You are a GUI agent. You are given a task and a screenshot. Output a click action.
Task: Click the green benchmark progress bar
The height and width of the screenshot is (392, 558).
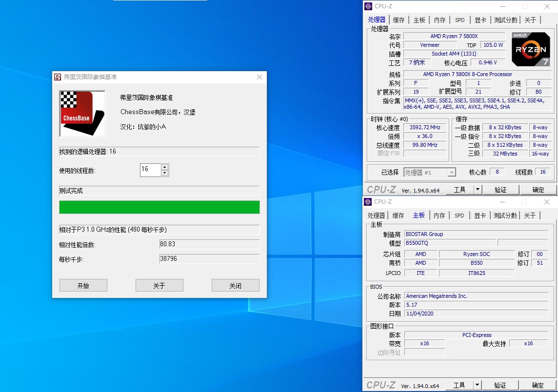tap(159, 207)
